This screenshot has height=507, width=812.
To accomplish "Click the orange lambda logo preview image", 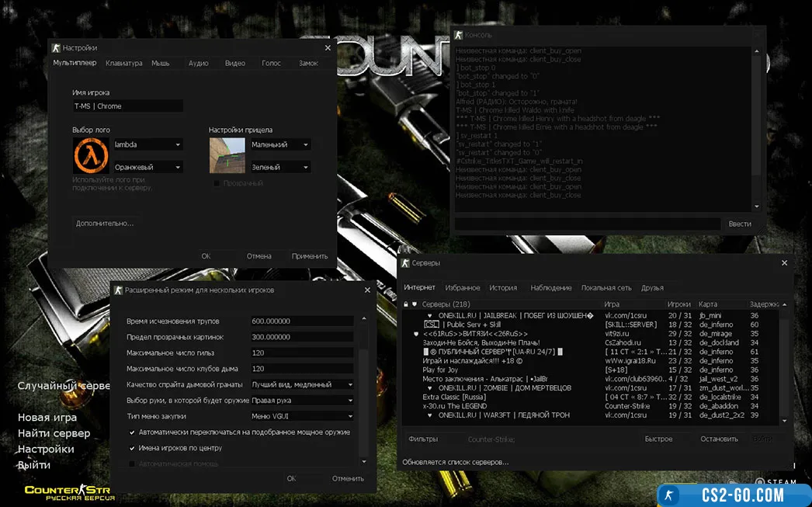I will (92, 155).
